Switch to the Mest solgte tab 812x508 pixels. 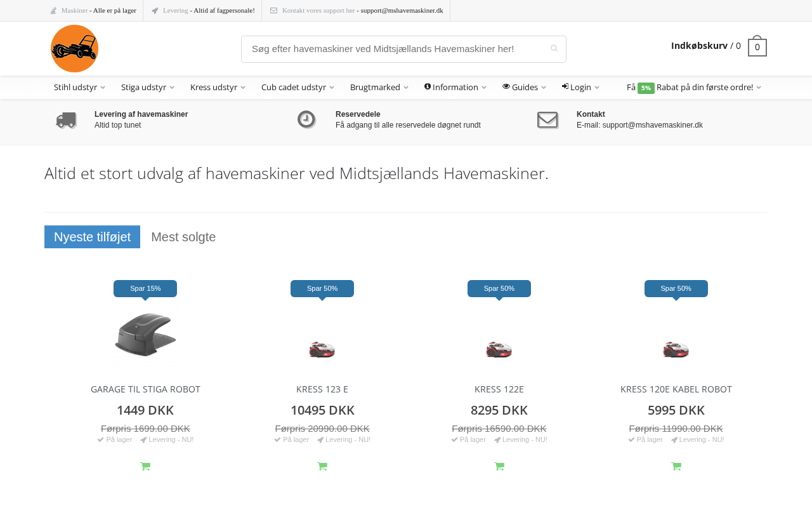(x=183, y=237)
